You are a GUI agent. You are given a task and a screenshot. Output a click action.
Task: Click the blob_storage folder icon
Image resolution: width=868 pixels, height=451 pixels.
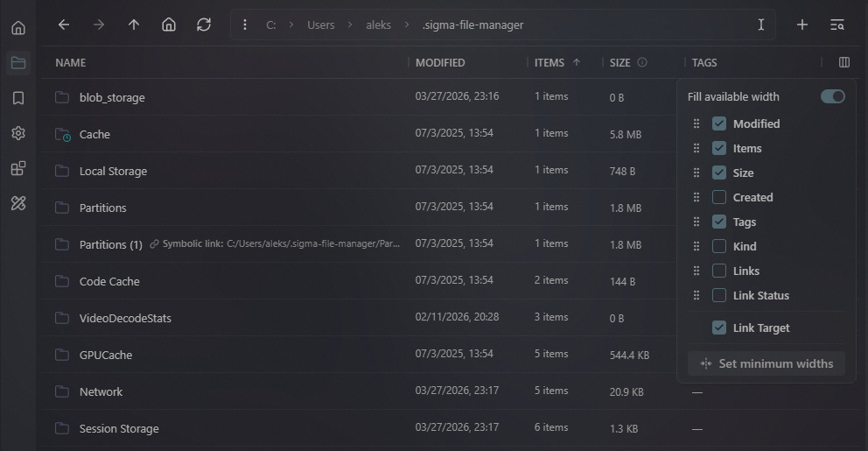click(x=62, y=97)
